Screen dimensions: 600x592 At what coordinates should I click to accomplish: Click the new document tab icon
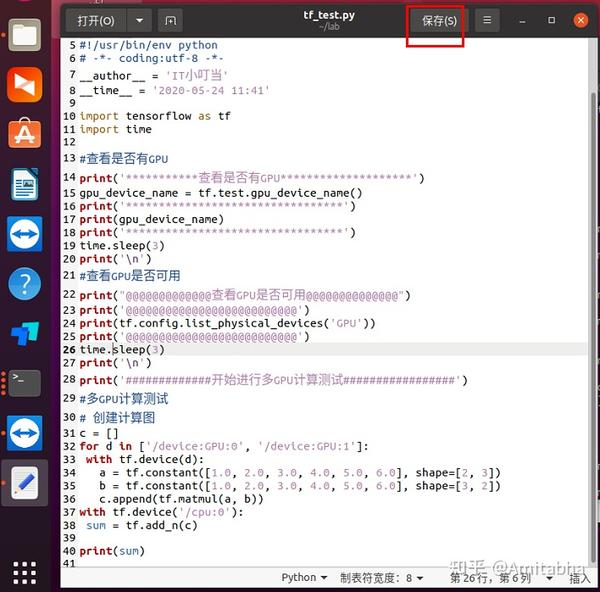[170, 20]
